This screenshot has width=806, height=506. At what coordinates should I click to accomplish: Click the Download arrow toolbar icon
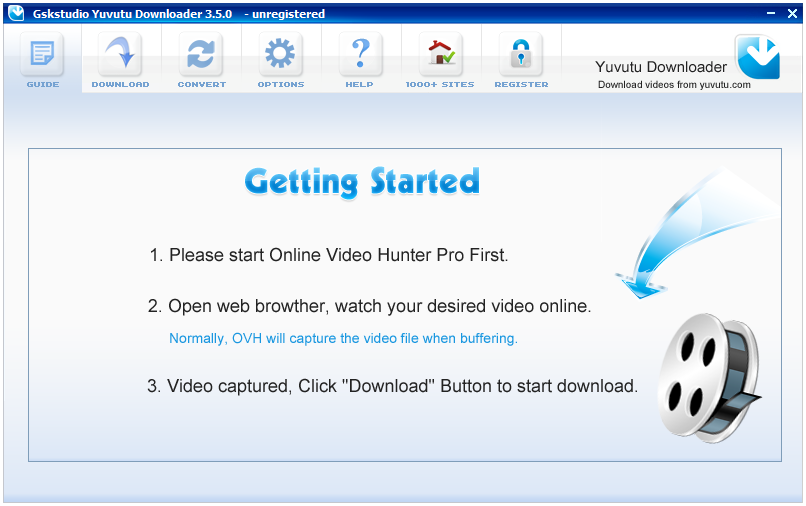[x=120, y=54]
